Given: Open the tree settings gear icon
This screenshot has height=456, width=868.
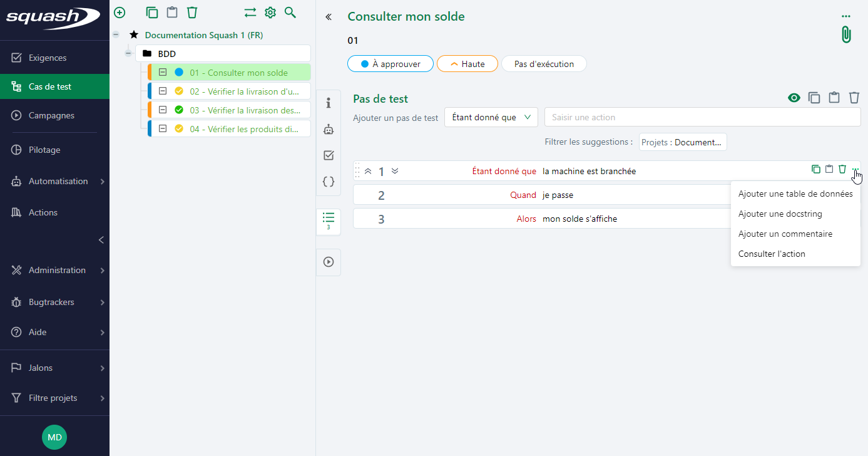Looking at the screenshot, I should pos(270,13).
